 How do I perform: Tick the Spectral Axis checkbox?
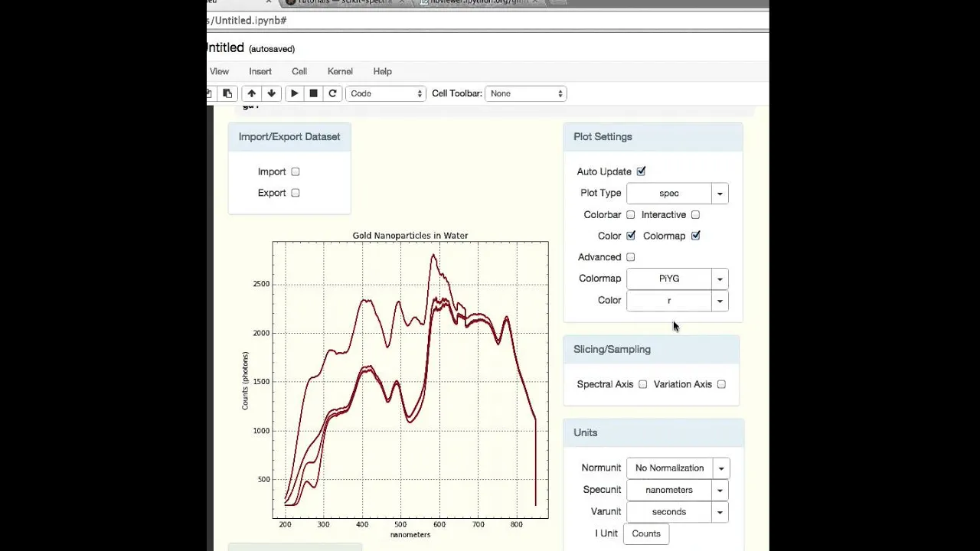coord(643,384)
